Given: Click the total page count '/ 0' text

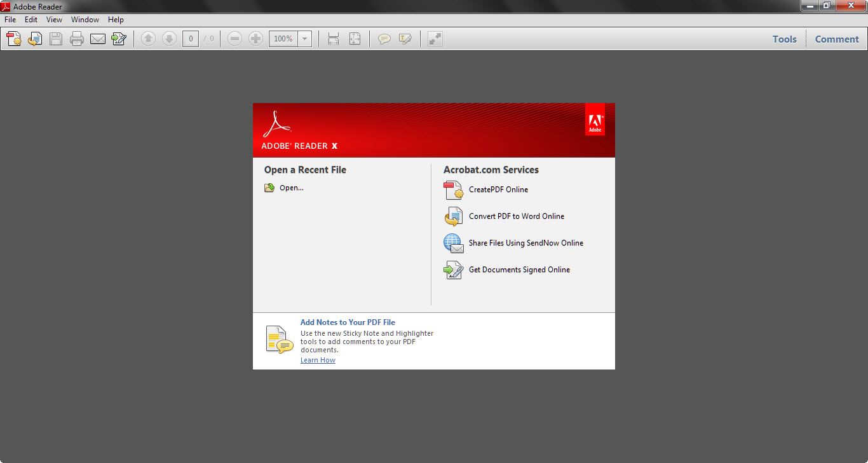Looking at the screenshot, I should [x=208, y=39].
